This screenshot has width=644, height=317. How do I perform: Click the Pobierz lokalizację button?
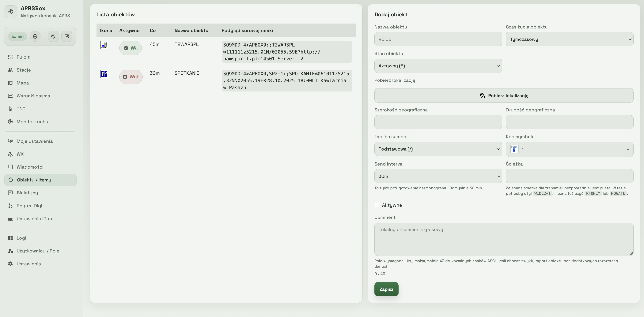(x=503, y=96)
